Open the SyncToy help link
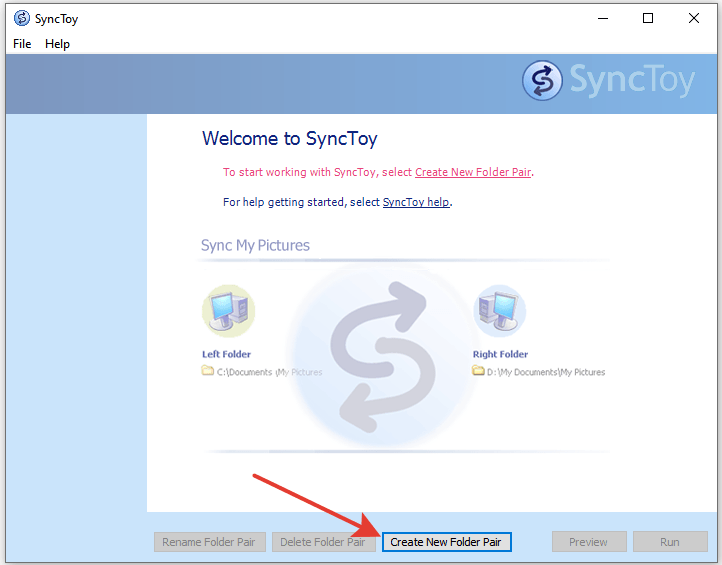 (x=416, y=202)
